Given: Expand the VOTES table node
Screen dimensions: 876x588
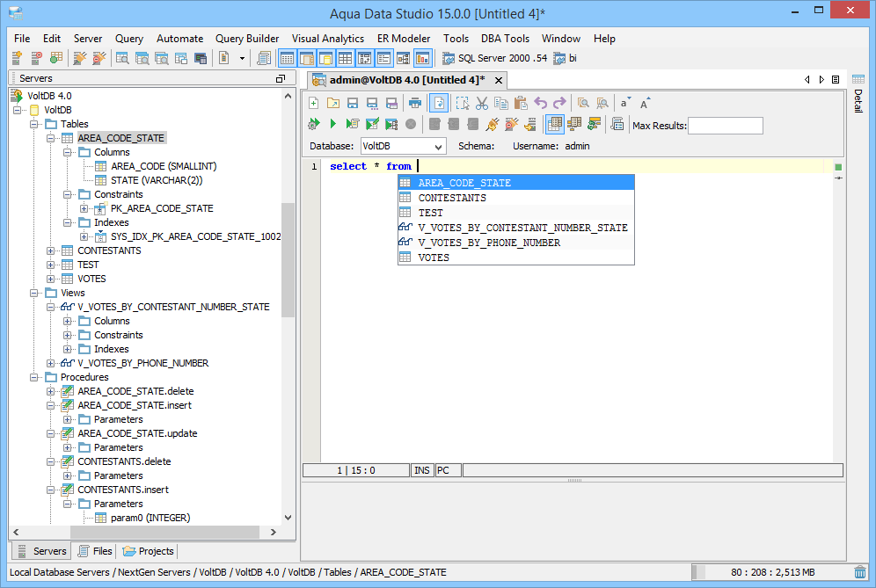Looking at the screenshot, I should (50, 279).
